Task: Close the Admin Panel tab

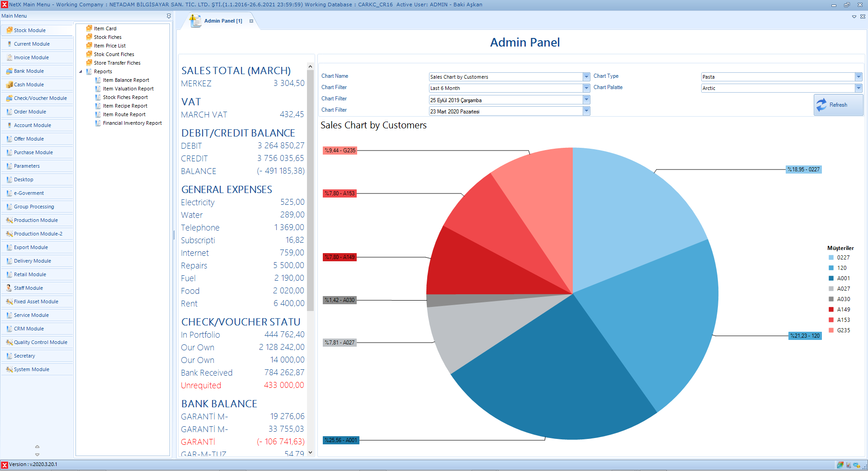Action: pyautogui.click(x=251, y=21)
